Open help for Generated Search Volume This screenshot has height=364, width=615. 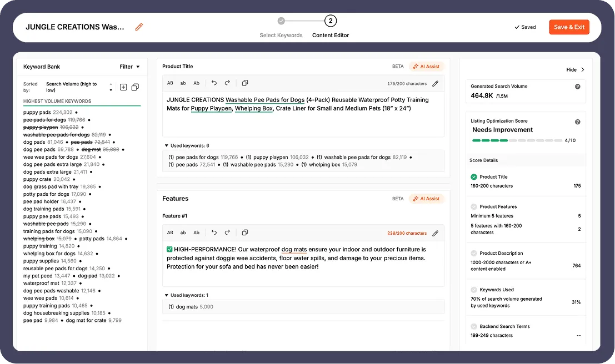click(x=577, y=87)
